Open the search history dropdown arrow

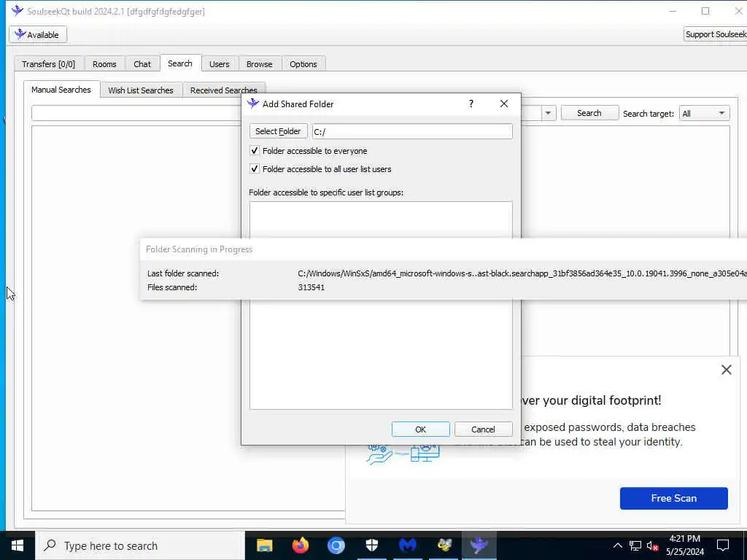tap(548, 113)
